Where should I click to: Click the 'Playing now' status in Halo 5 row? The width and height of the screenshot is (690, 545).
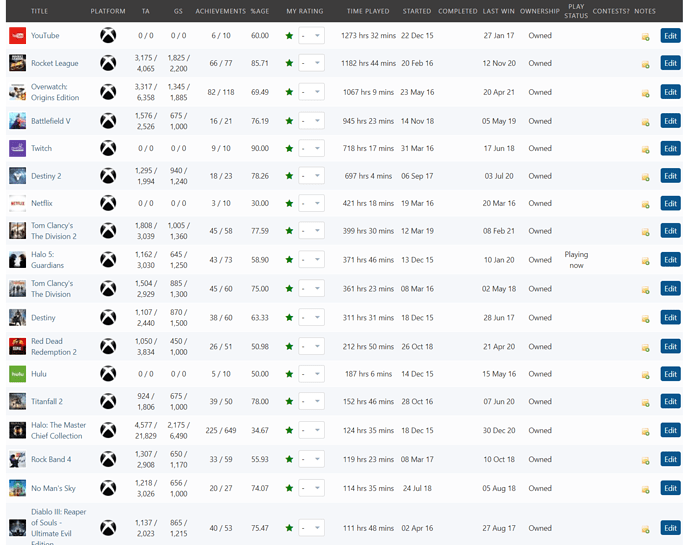[x=576, y=260]
